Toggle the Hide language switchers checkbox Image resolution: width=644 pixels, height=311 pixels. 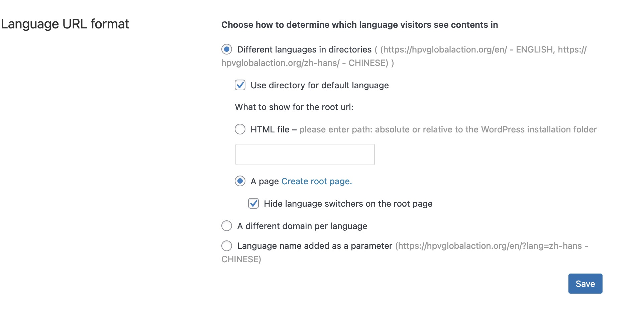click(253, 203)
